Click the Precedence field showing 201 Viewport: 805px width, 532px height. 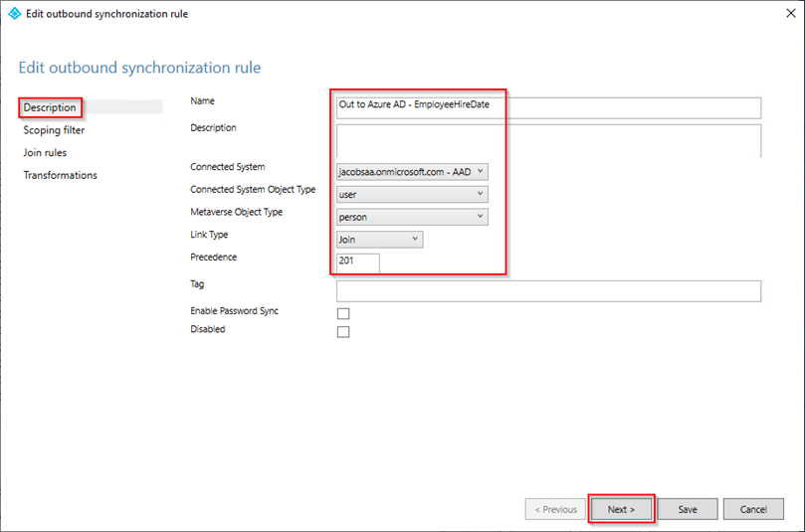pos(358,263)
